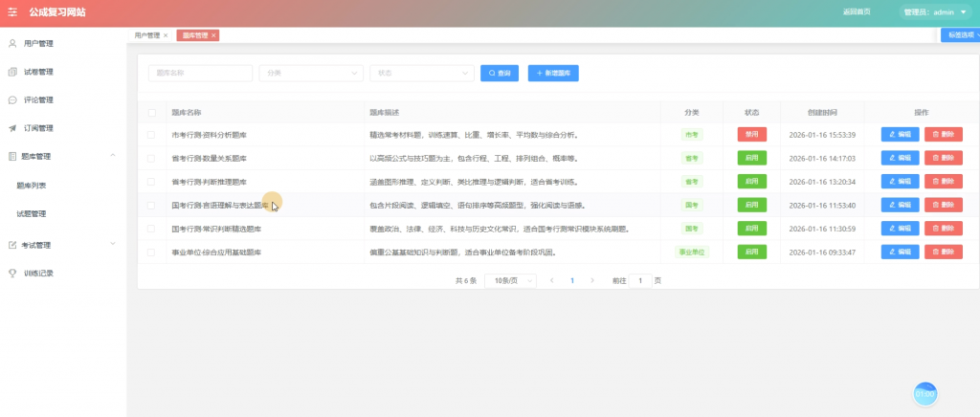Click the 创建时间 column header

point(822,113)
